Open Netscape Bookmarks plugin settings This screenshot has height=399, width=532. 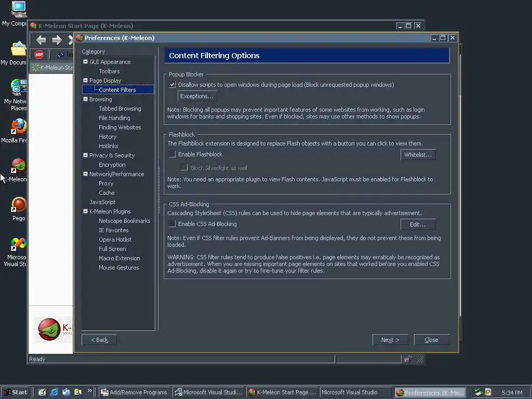point(125,221)
